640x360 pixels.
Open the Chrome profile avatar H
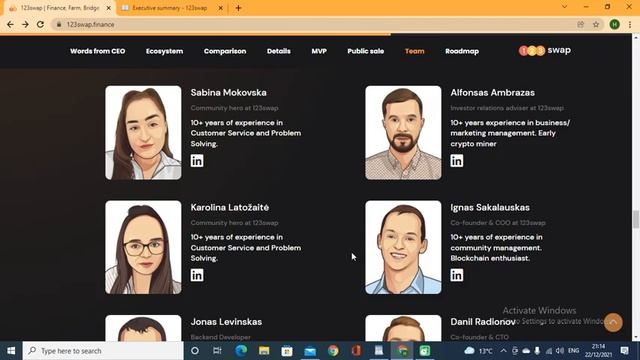coord(614,24)
